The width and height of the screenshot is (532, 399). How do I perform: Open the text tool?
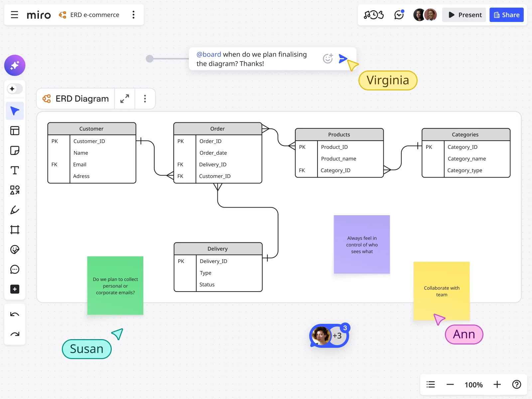coord(15,170)
